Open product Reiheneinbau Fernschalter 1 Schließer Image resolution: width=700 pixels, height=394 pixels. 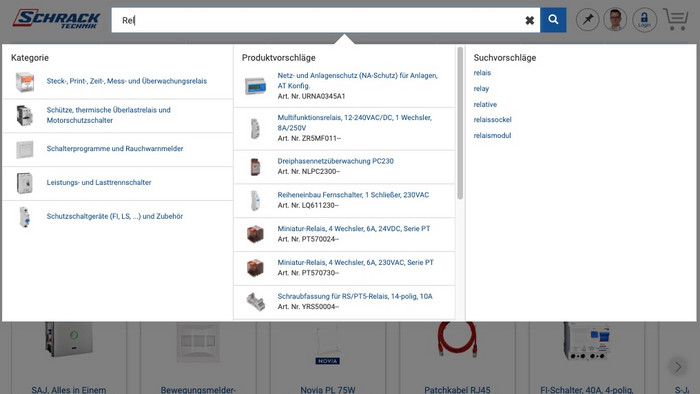[x=353, y=195]
